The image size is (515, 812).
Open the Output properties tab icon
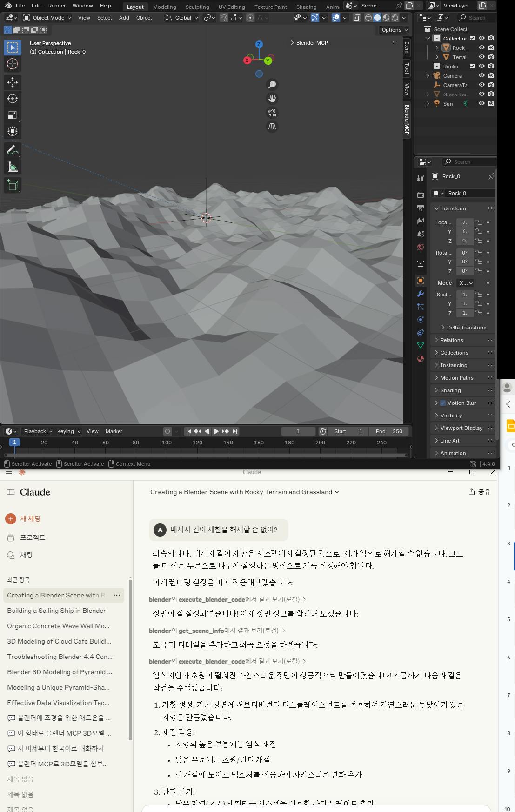[421, 208]
